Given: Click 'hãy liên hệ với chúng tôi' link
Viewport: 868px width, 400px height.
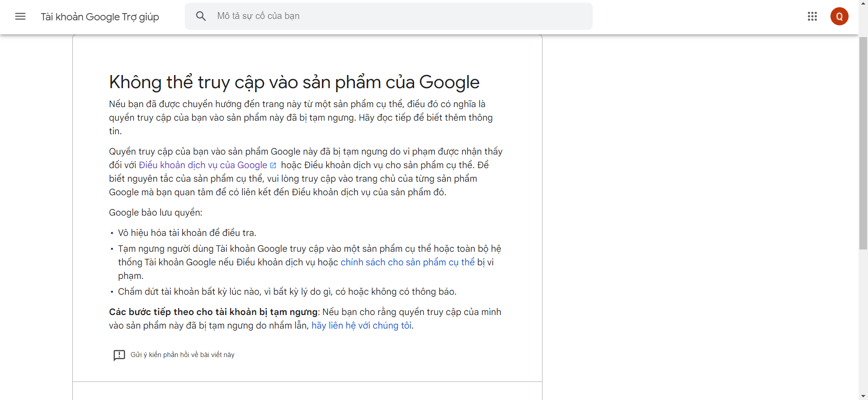Looking at the screenshot, I should pos(362,325).
